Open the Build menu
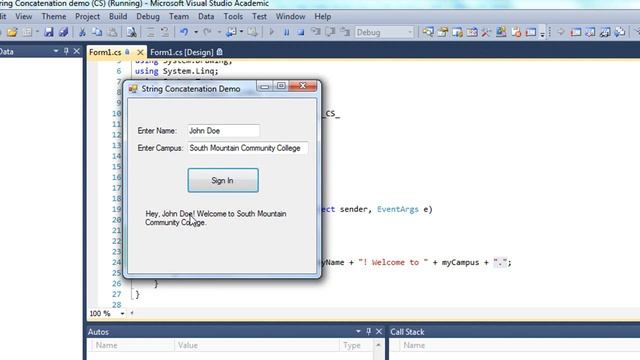Image resolution: width=640 pixels, height=360 pixels. pyautogui.click(x=118, y=17)
